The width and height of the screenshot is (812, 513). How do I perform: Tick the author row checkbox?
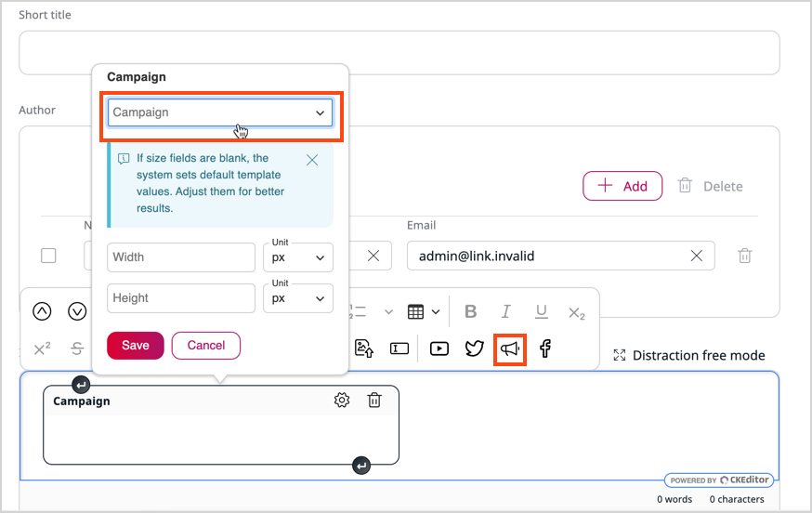(x=48, y=256)
